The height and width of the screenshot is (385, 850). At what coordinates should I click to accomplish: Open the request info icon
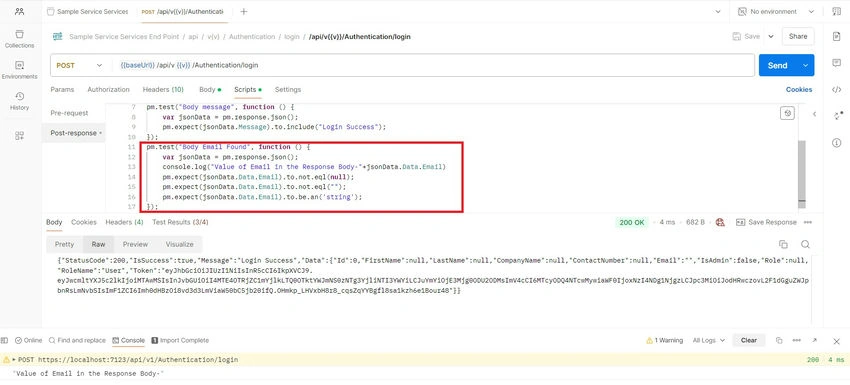[x=836, y=143]
